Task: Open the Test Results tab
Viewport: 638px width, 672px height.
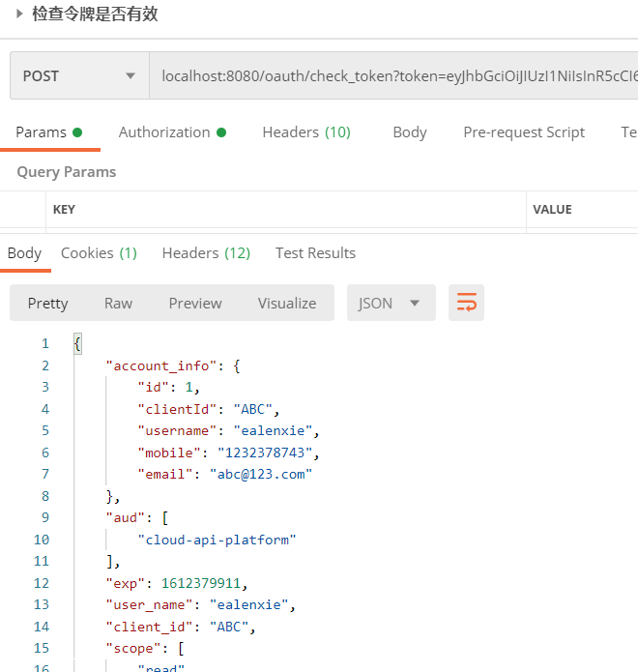Action: point(315,253)
